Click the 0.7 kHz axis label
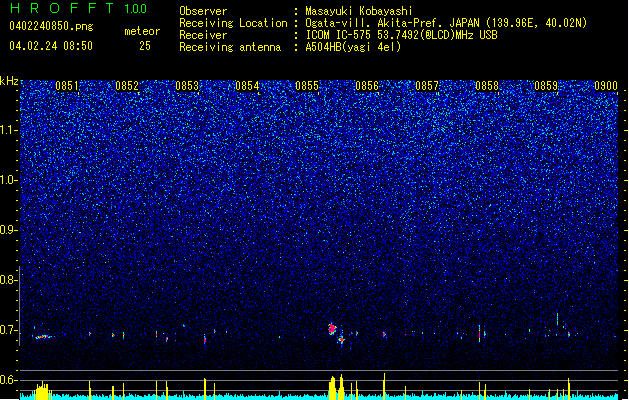 (x=9, y=330)
